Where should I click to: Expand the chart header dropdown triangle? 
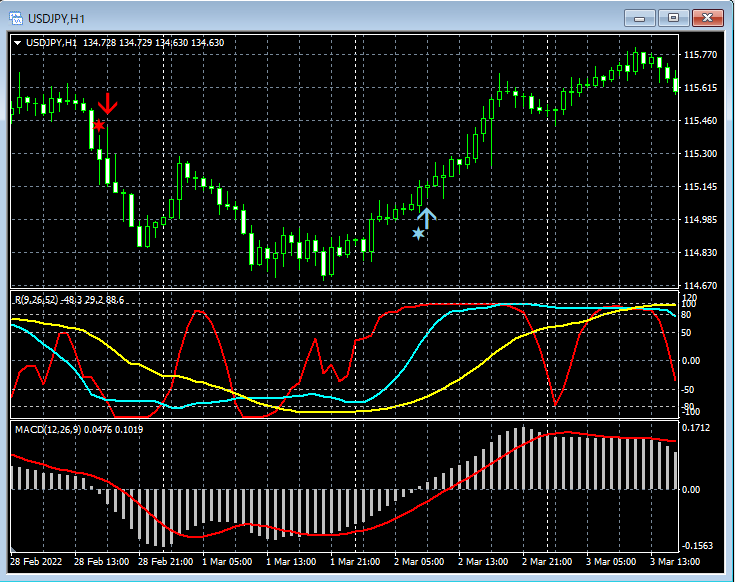(x=18, y=43)
